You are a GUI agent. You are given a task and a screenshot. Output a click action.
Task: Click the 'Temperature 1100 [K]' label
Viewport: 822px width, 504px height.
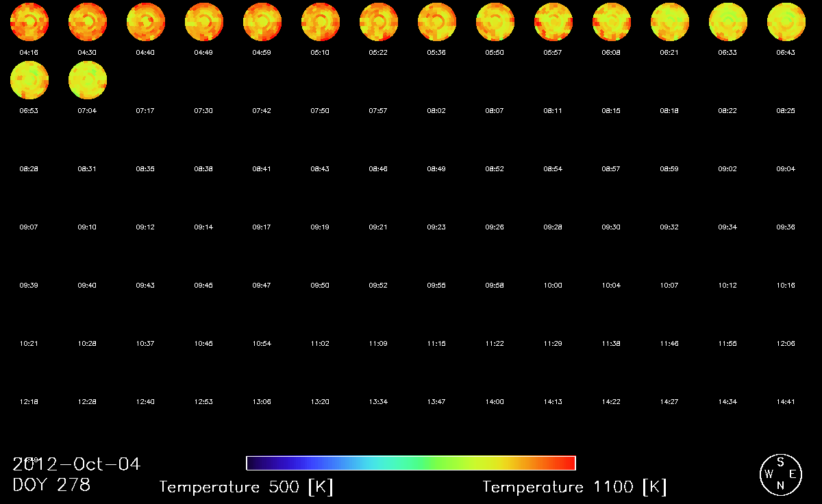(x=575, y=487)
